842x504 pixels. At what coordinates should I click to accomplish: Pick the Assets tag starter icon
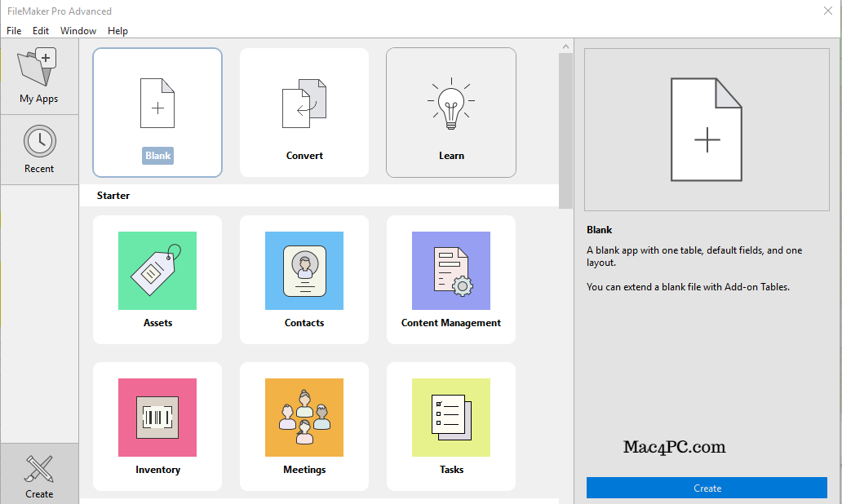tap(157, 271)
